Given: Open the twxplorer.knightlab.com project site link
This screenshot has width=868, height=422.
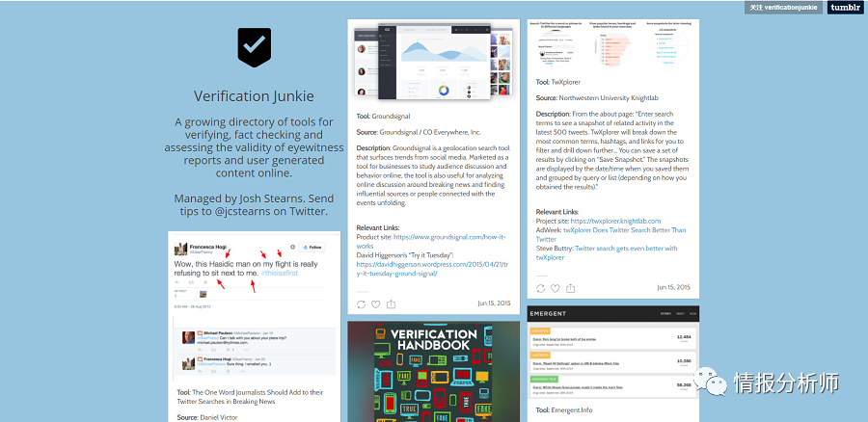Looking at the screenshot, I should click(x=615, y=221).
